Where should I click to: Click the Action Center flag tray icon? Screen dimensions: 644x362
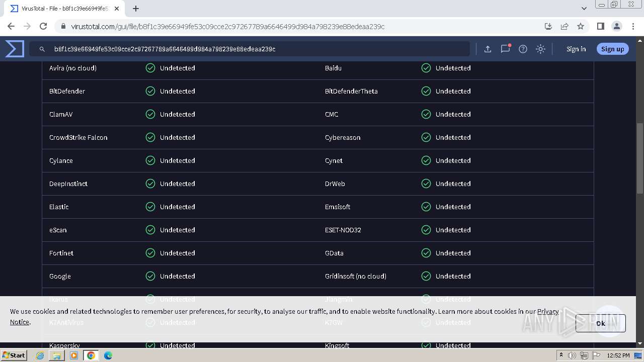point(596,355)
